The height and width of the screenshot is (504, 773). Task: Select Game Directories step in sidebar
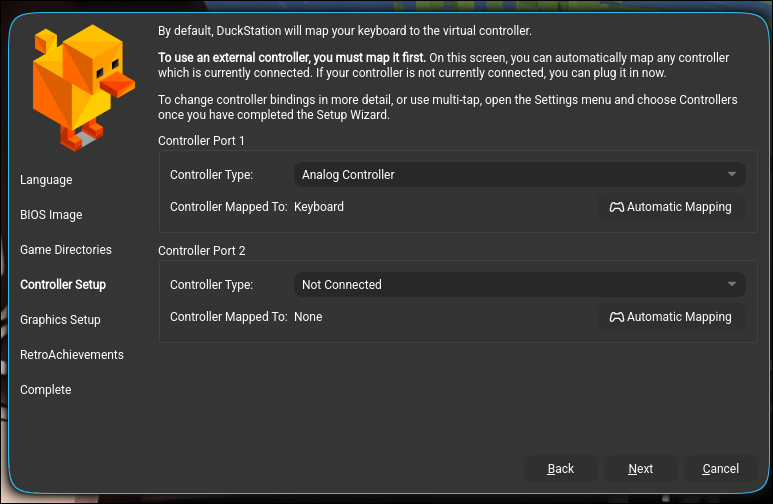pyautogui.click(x=66, y=250)
